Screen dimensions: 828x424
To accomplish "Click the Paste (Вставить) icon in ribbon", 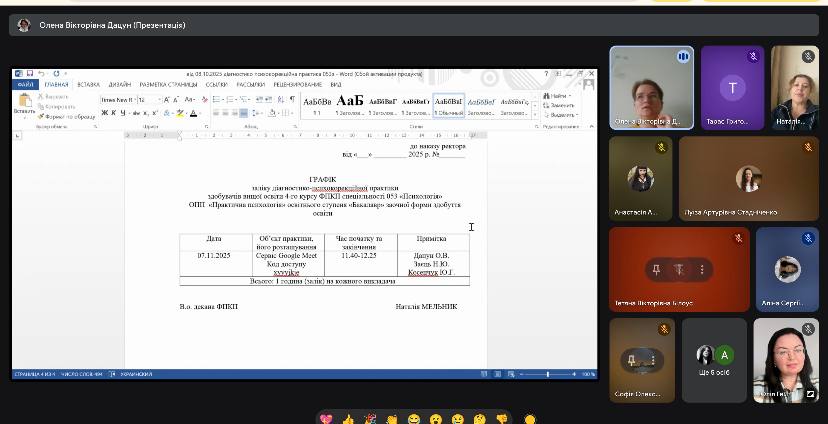I will pyautogui.click(x=24, y=104).
